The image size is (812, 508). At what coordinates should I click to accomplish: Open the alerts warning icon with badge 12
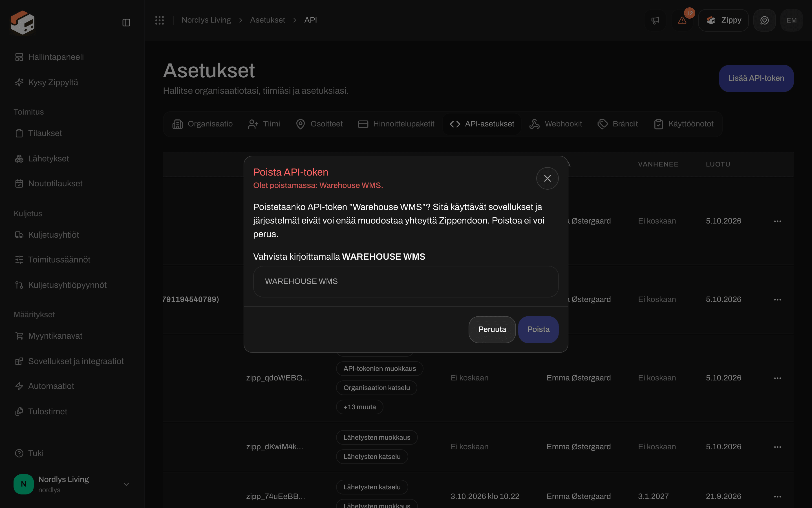click(683, 20)
